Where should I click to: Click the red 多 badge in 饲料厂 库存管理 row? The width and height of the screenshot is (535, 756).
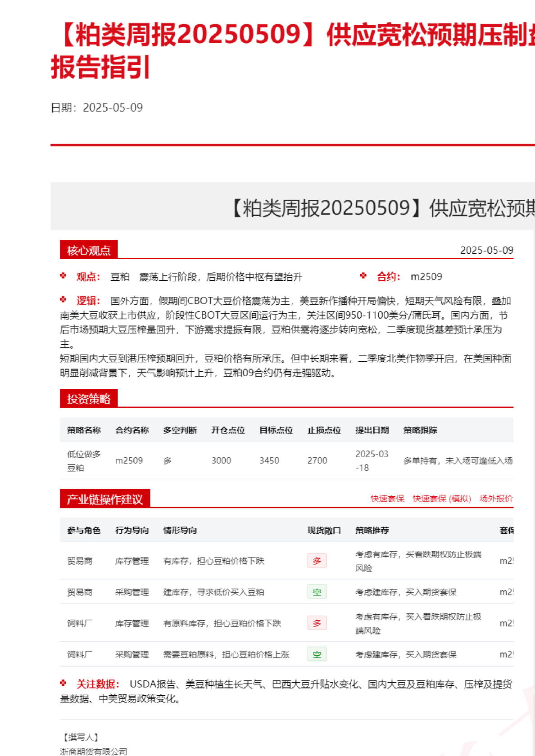317,623
